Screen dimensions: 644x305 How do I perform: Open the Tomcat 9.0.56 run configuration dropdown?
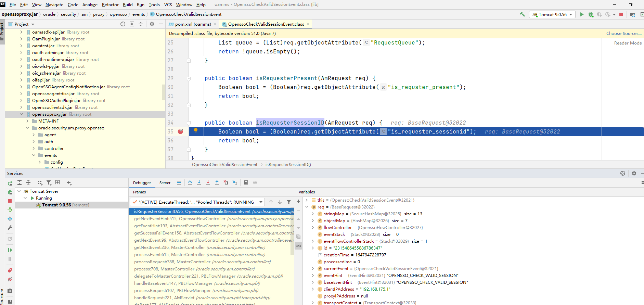[x=552, y=14]
